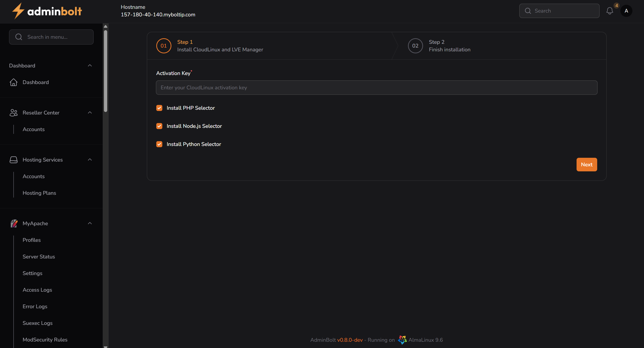Image resolution: width=644 pixels, height=348 pixels.
Task: Collapse the Dashboard section chevron
Action: 90,66
